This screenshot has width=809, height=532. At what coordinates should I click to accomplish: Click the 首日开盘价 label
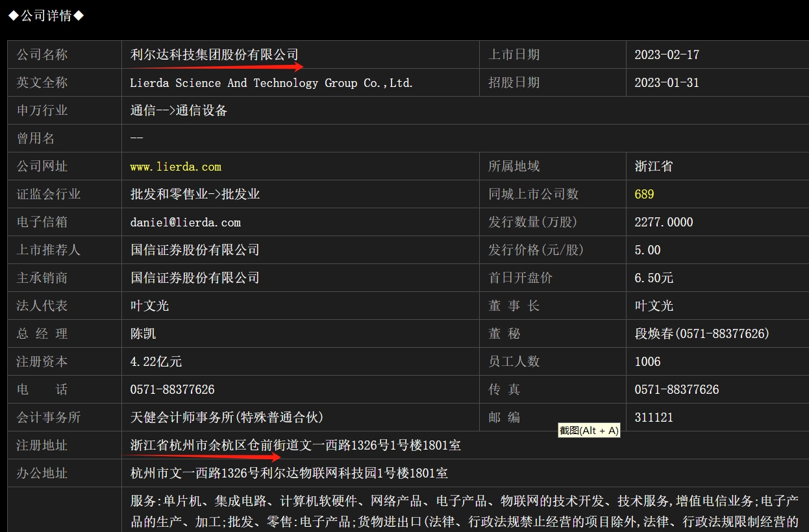(521, 278)
